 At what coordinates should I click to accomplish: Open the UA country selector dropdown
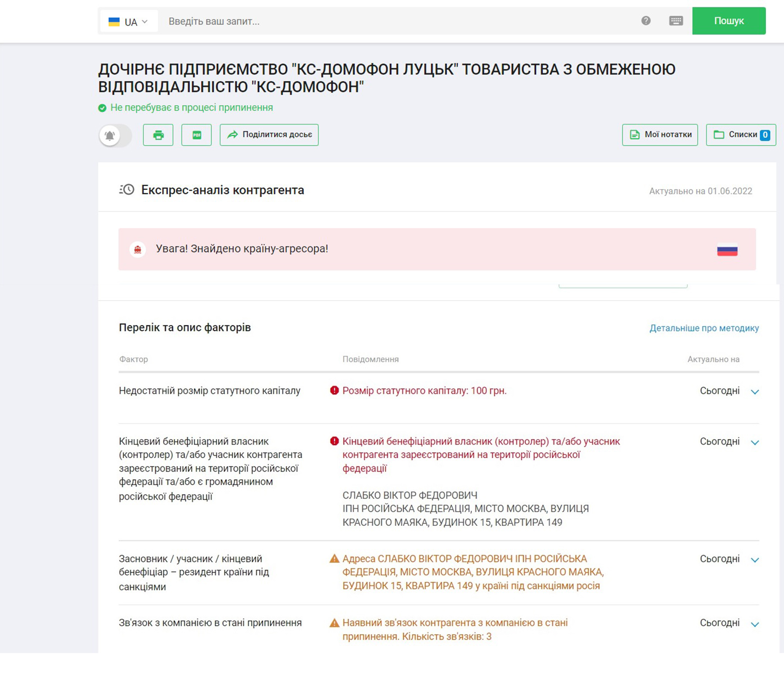coord(129,22)
